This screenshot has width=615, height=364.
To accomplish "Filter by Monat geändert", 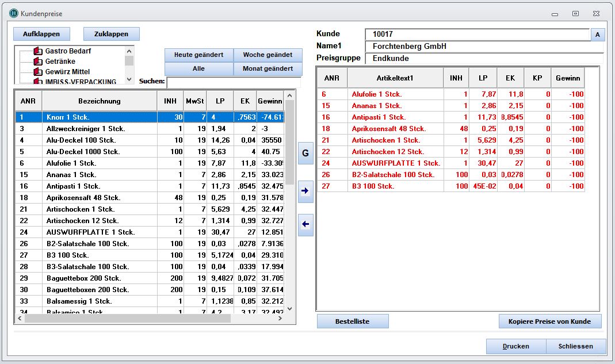I will pos(268,68).
